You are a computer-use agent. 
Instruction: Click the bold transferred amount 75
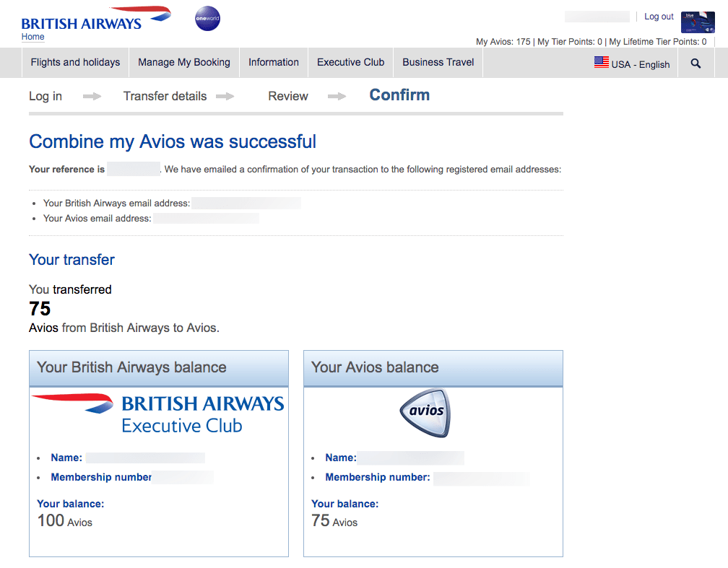(40, 309)
